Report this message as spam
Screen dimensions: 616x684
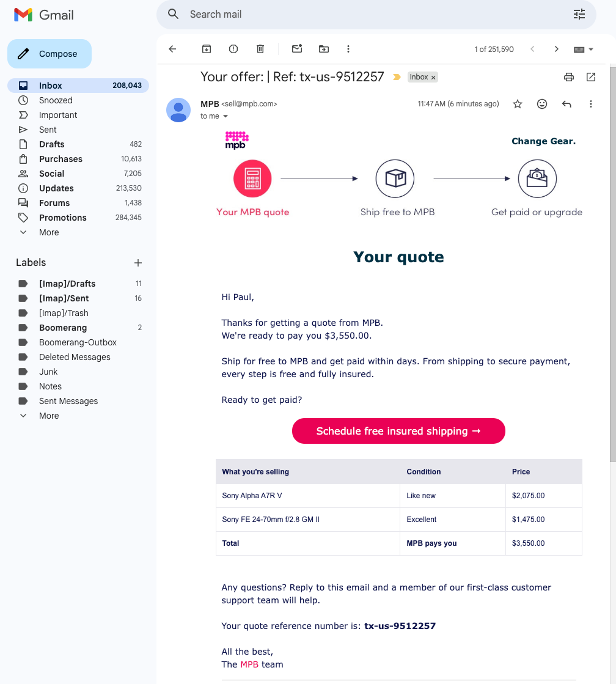pyautogui.click(x=233, y=49)
